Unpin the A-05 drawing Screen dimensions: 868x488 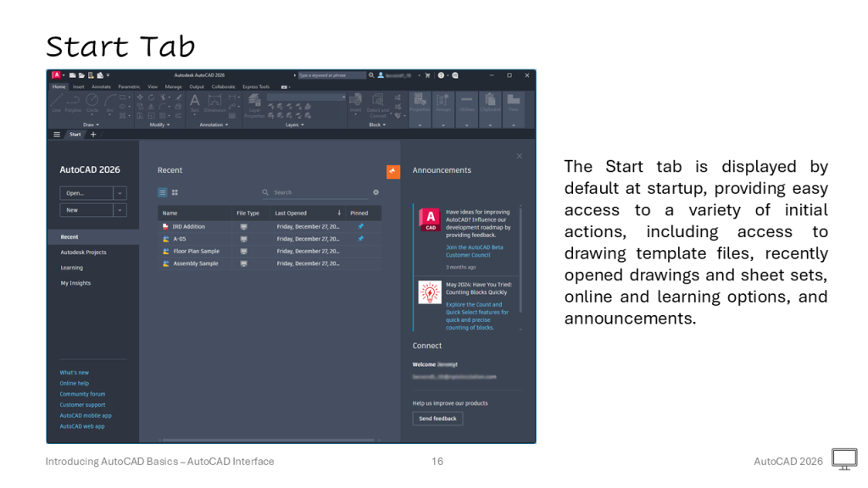tap(359, 239)
